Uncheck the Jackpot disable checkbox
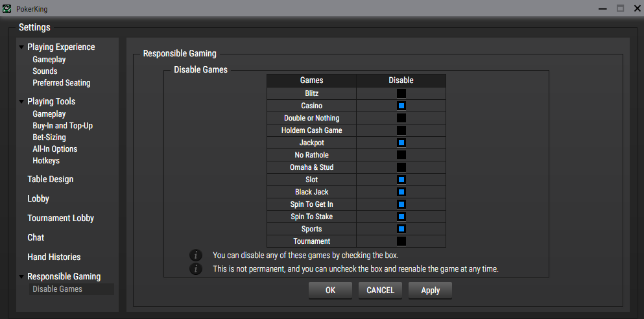Viewport: 644px width, 319px height. tap(401, 143)
